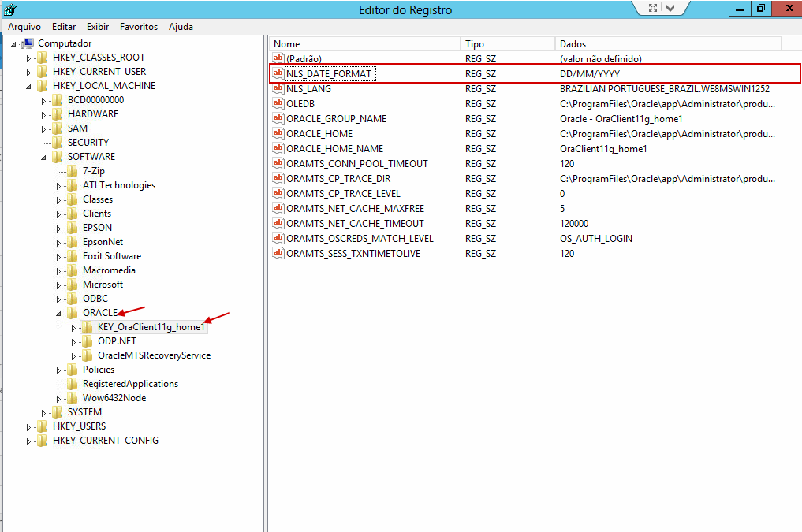802x532 pixels.
Task: Open the Exibir menu
Action: pyautogui.click(x=98, y=27)
